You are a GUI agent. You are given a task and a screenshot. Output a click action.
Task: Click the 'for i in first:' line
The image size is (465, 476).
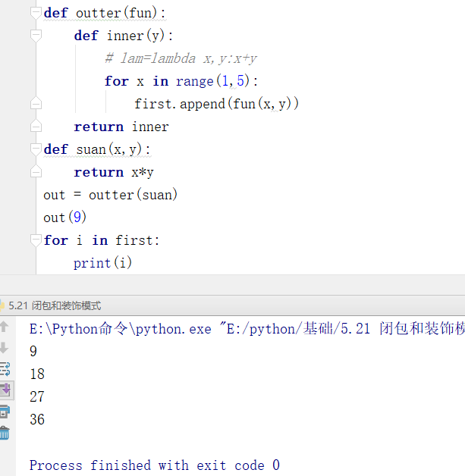click(101, 240)
